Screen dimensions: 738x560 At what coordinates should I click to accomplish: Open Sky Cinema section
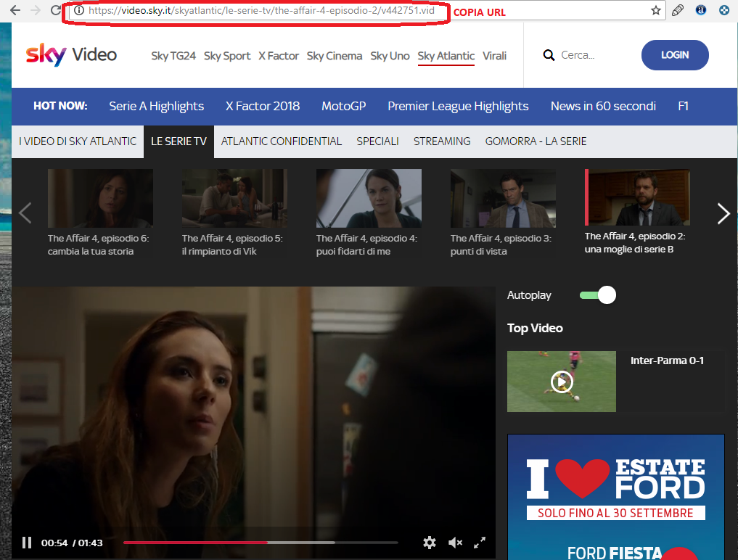(x=335, y=56)
